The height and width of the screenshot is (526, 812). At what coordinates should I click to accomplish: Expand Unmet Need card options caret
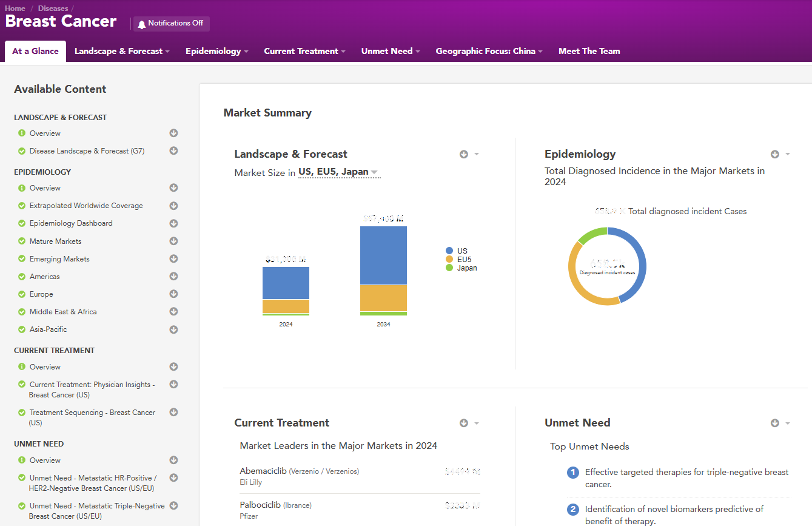pyautogui.click(x=788, y=423)
